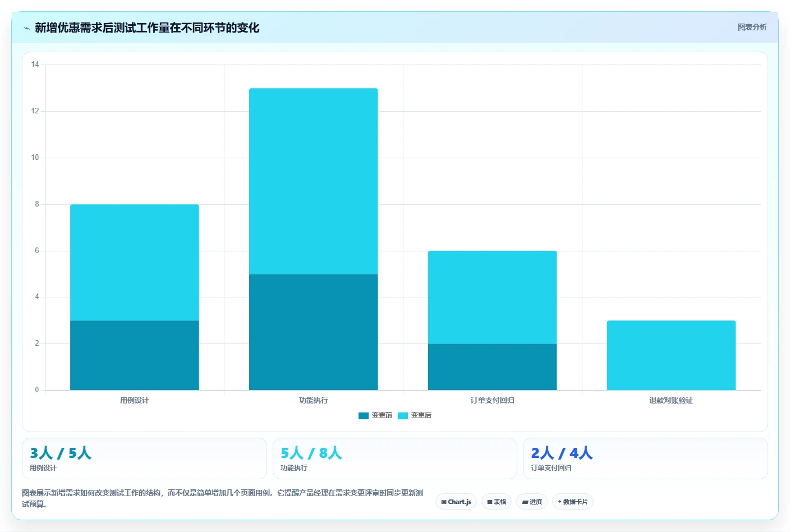Viewport: 790px width, 532px height.
Task: Select the 进度 tag chip
Action: [x=532, y=502]
